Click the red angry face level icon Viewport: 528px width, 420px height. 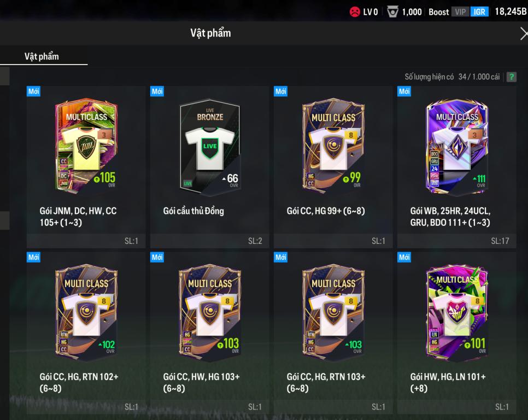coord(355,12)
